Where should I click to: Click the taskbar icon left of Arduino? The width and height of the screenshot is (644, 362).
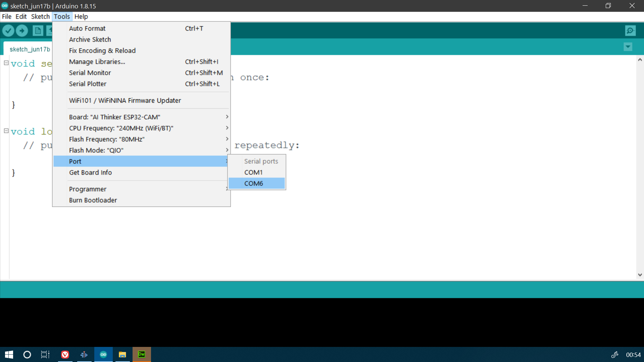coord(84,355)
